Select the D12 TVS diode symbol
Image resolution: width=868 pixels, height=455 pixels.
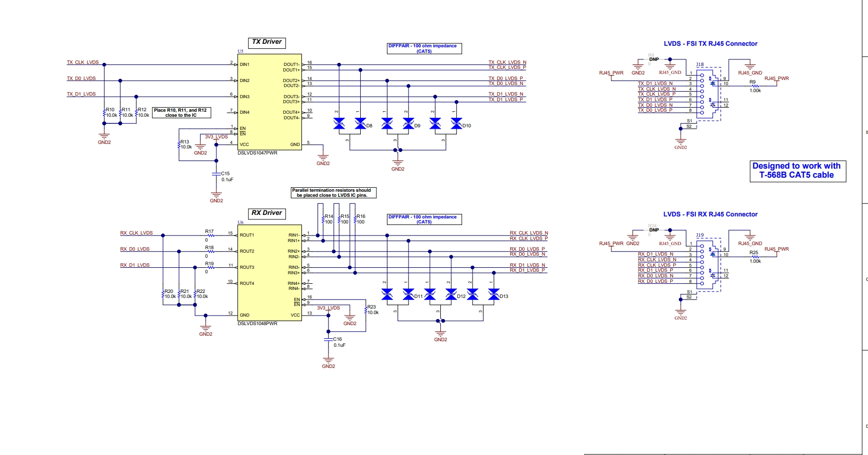(x=440, y=294)
